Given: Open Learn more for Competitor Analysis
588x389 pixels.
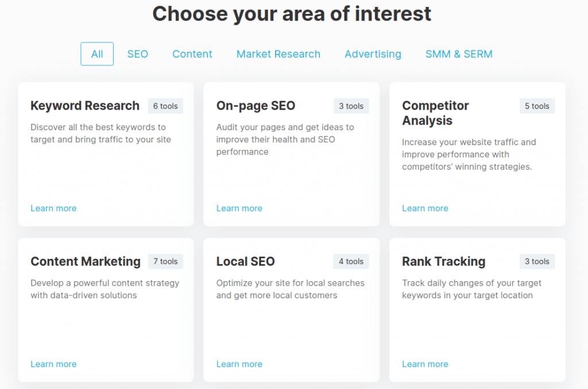Looking at the screenshot, I should pos(425,208).
